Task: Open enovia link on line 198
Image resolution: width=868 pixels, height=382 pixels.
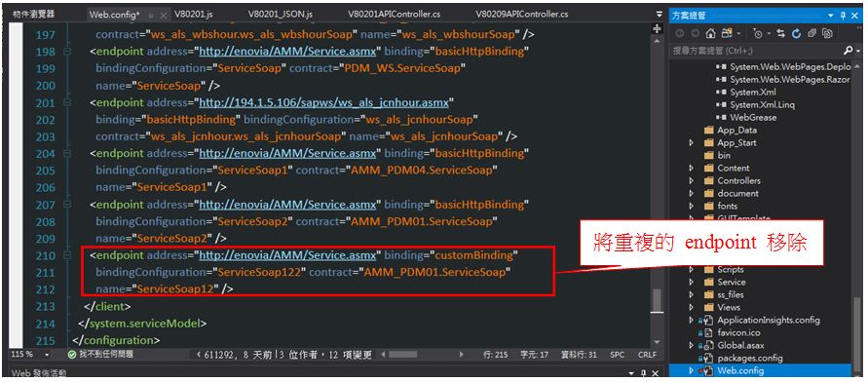Action: coord(287,52)
